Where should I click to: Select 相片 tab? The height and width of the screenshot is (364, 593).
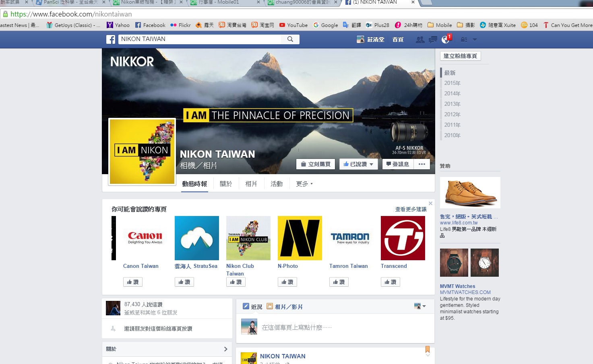click(x=251, y=184)
